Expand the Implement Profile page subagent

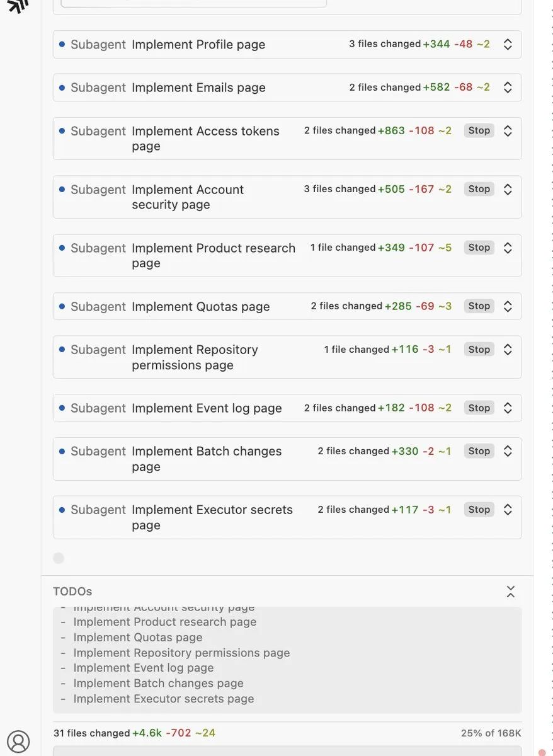pyautogui.click(x=508, y=45)
